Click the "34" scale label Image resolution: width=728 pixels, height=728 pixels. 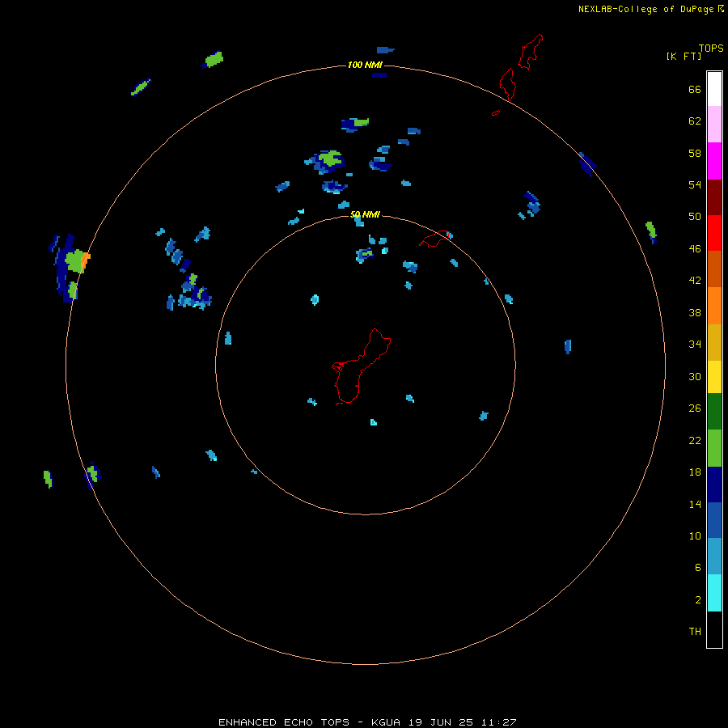[695, 345]
